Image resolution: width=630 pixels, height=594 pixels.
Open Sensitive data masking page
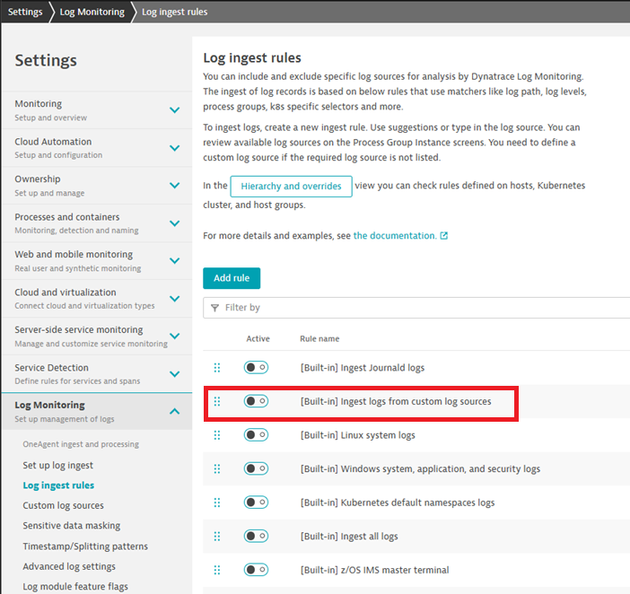71,526
